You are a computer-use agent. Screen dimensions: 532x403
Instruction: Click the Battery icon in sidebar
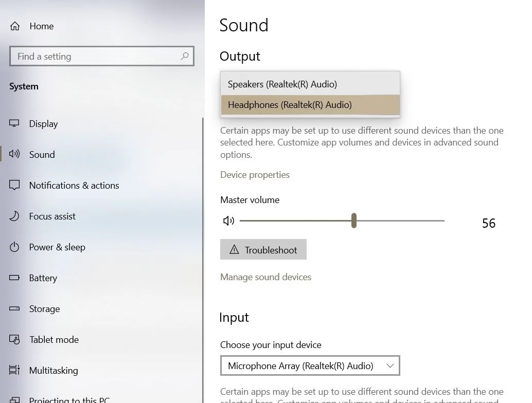(x=14, y=278)
